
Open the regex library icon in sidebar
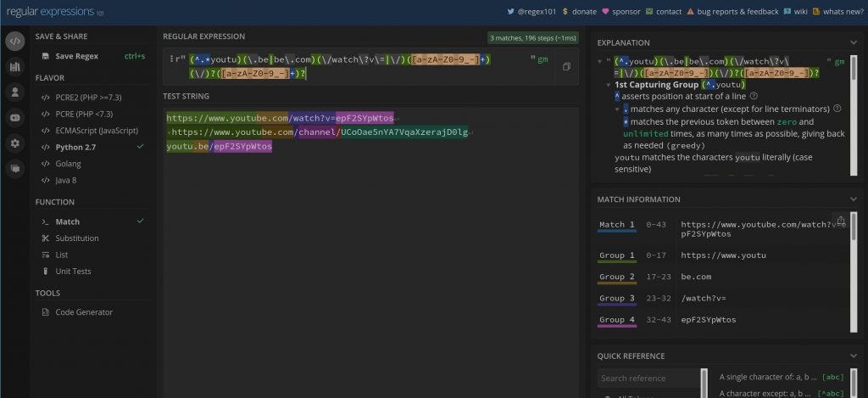pos(14,67)
